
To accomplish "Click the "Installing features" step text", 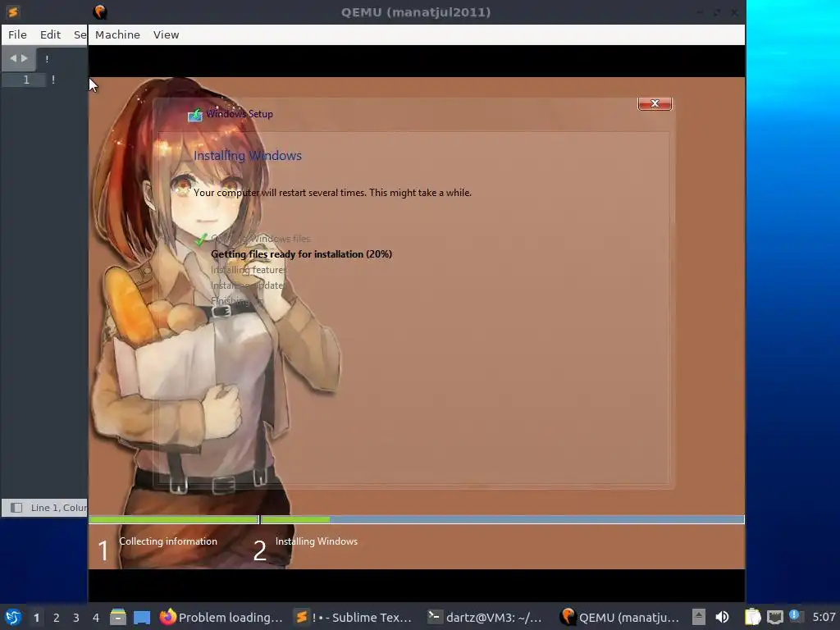I will [x=249, y=269].
